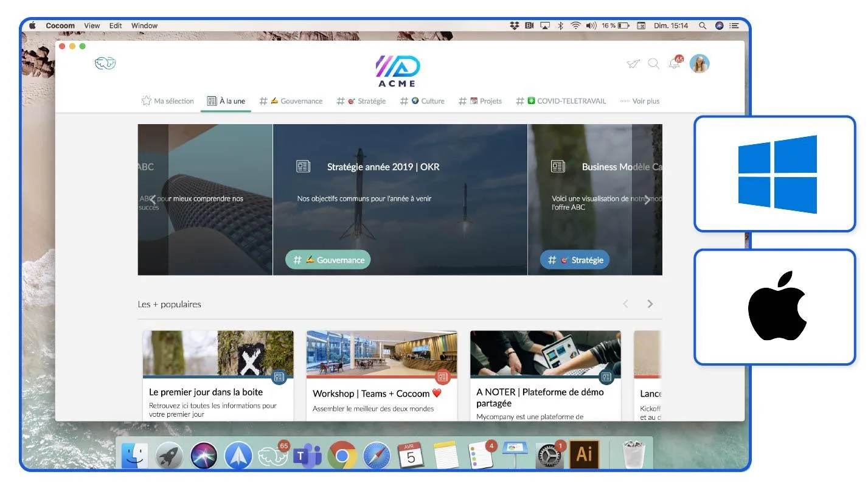
Task: Expand the Voir plus menu
Action: [x=640, y=101]
